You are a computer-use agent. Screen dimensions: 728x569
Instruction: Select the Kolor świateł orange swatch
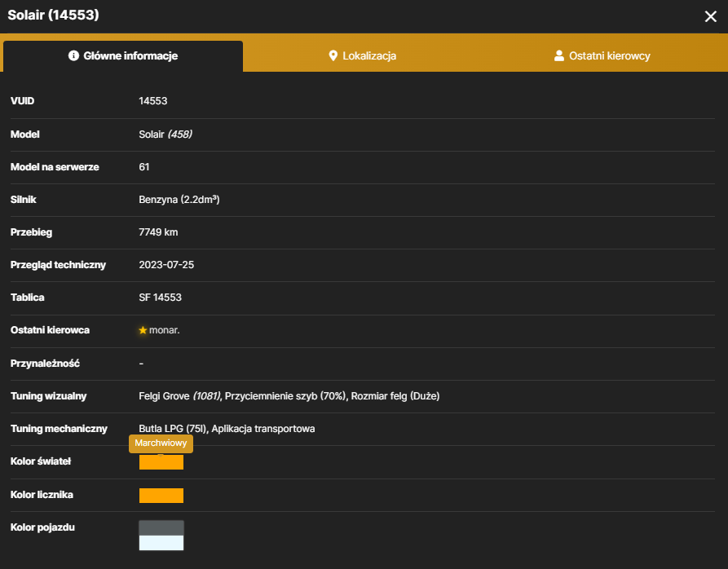click(161, 462)
